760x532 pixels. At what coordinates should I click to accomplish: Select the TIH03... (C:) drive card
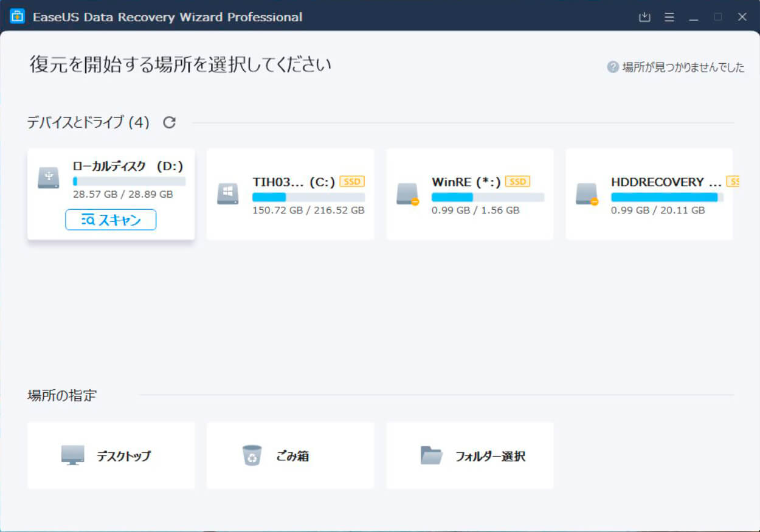[x=290, y=193]
